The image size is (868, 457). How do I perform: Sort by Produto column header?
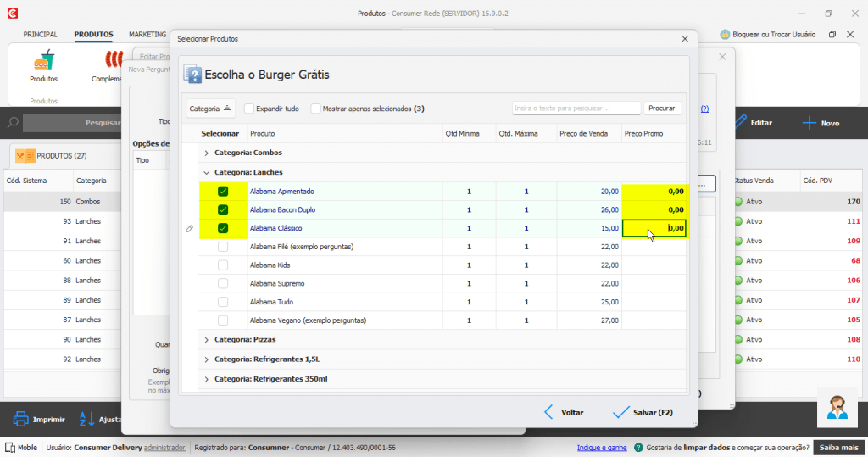345,133
